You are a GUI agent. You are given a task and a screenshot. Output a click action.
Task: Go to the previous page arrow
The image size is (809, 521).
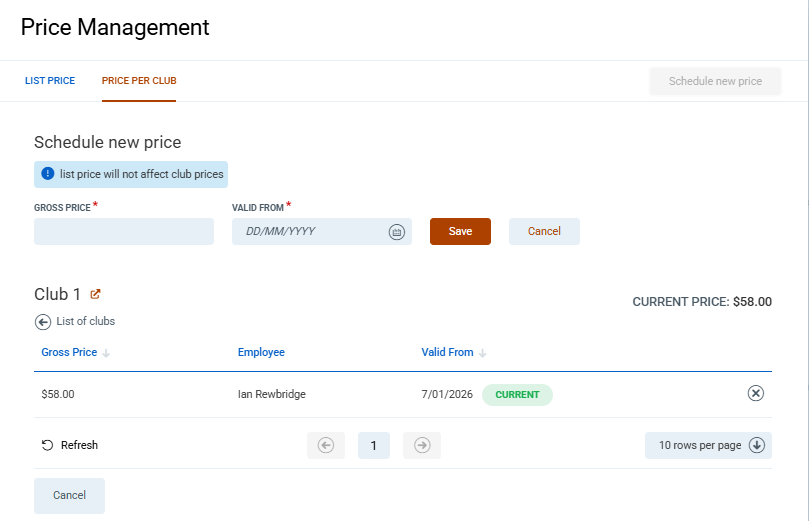[326, 446]
